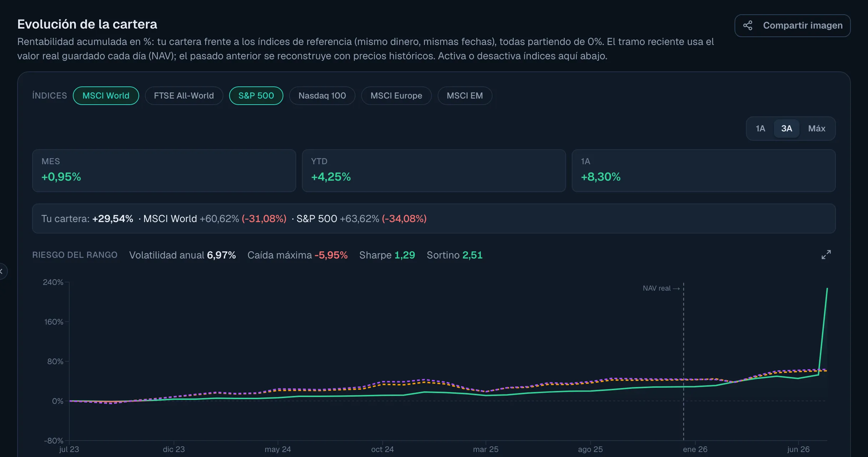The image size is (868, 457).
Task: Click the may 24 axis label
Action: 278,449
